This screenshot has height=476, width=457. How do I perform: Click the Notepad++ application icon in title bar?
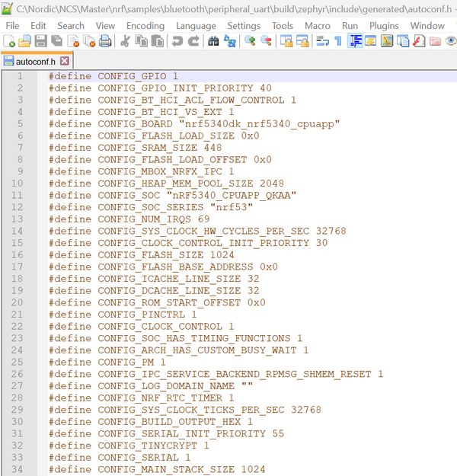[x=7, y=8]
